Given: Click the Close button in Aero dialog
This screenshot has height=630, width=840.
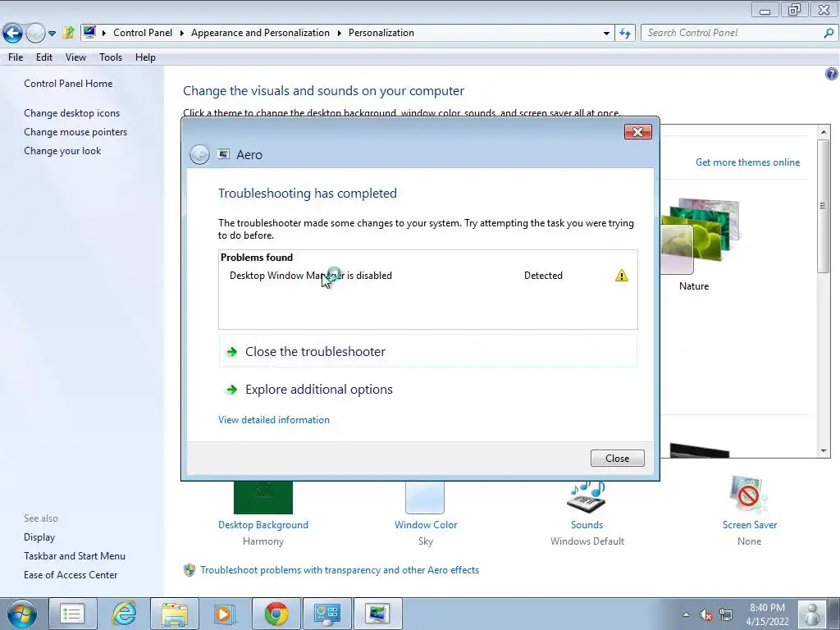Looking at the screenshot, I should pos(617,458).
